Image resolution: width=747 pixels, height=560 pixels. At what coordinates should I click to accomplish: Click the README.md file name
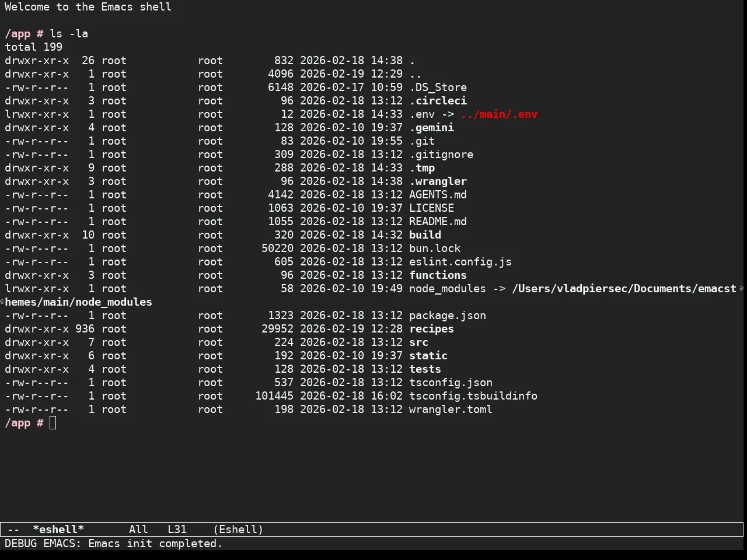[x=438, y=222]
